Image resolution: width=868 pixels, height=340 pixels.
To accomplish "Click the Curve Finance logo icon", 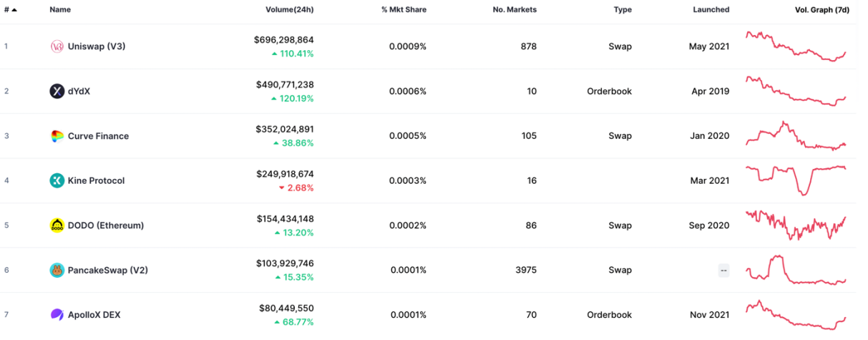I will click(57, 136).
